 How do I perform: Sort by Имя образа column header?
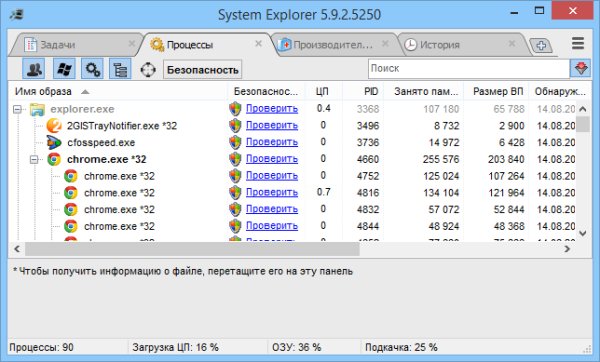pos(118,91)
